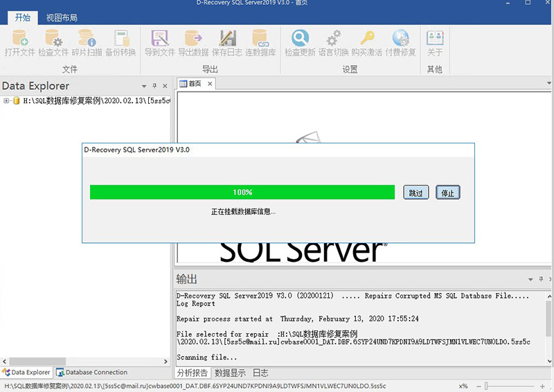Image resolution: width=554 pixels, height=392 pixels.
Task: Click the zoom out minus button
Action: tap(479, 386)
